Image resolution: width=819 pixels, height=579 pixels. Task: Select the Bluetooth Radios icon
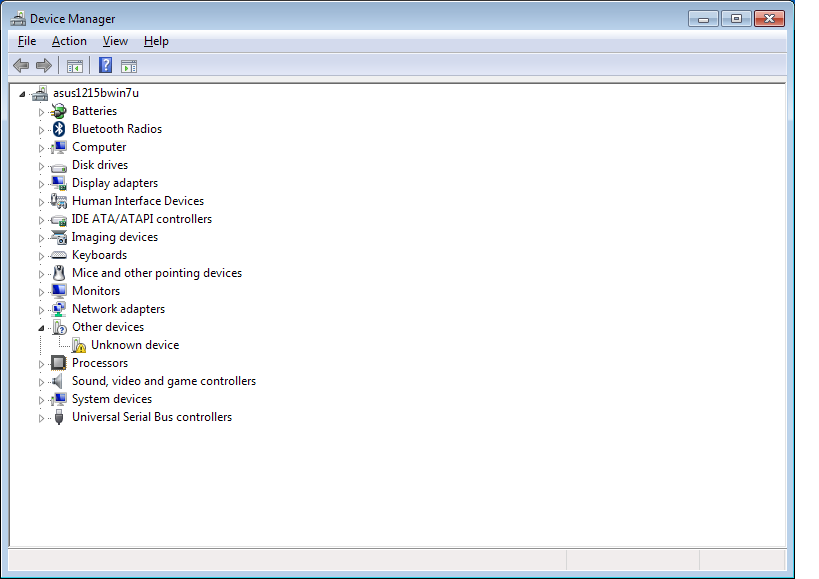click(59, 129)
